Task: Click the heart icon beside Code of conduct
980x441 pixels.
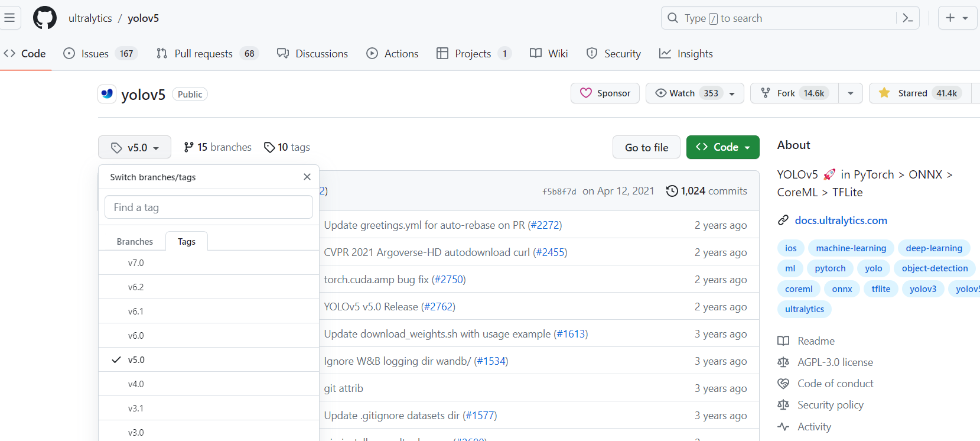Action: (783, 384)
